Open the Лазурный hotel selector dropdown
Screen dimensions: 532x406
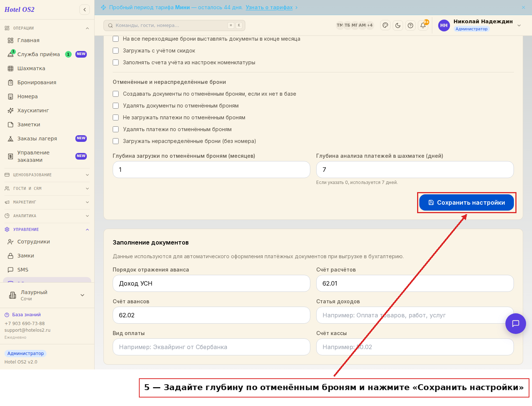coord(47,295)
